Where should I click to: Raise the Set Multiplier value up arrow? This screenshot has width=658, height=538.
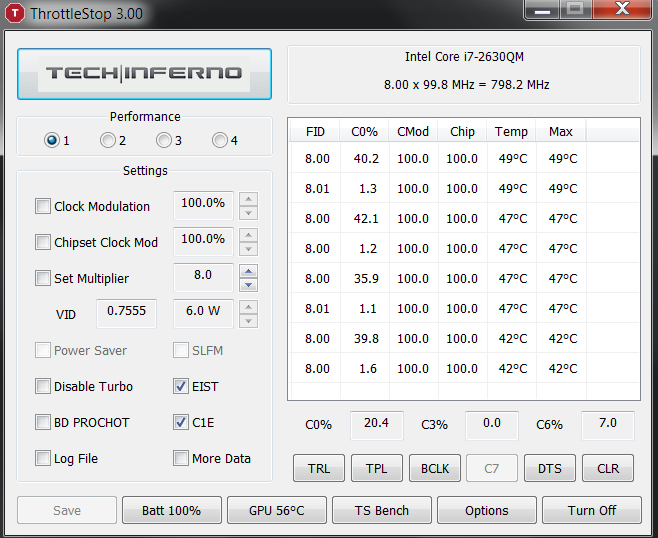click(248, 271)
